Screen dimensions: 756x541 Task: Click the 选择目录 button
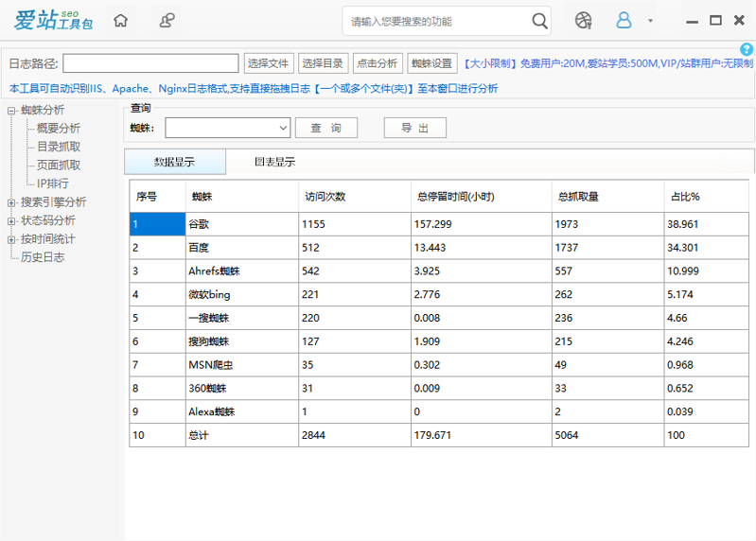(323, 63)
